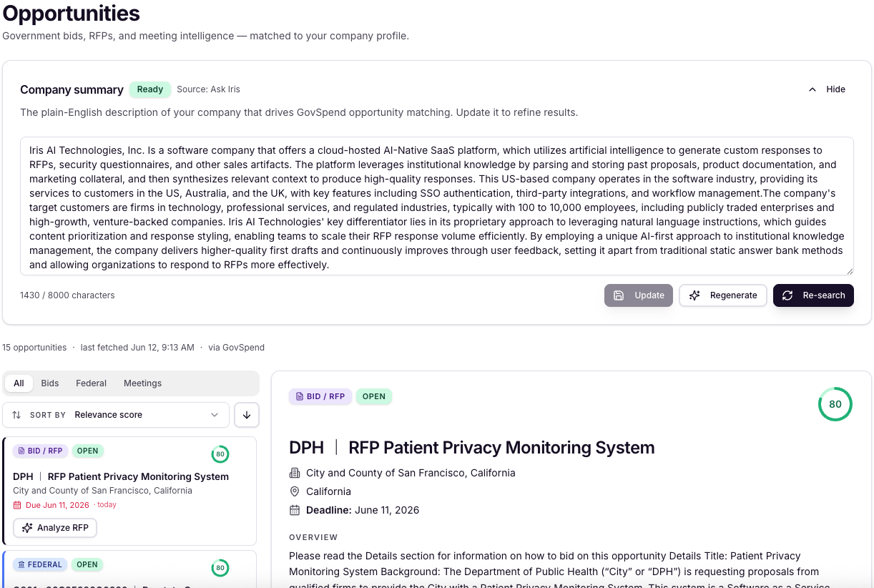The height and width of the screenshot is (588, 874).
Task: Click the 80 score ring on the Federal card
Action: click(220, 569)
